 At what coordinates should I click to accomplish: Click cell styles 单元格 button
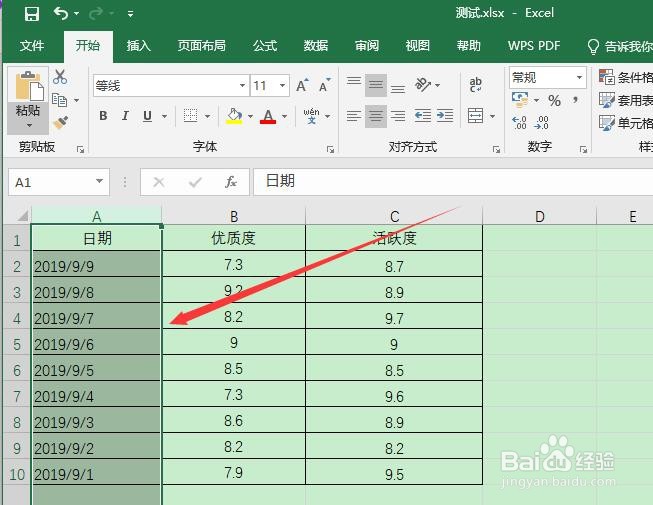(626, 123)
